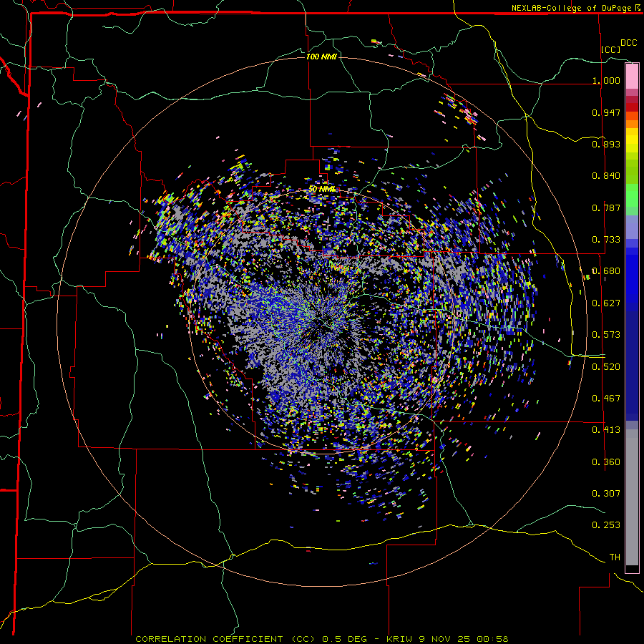Click the 0.360 legend value
Viewport: 644px width, 644px height.
click(606, 462)
